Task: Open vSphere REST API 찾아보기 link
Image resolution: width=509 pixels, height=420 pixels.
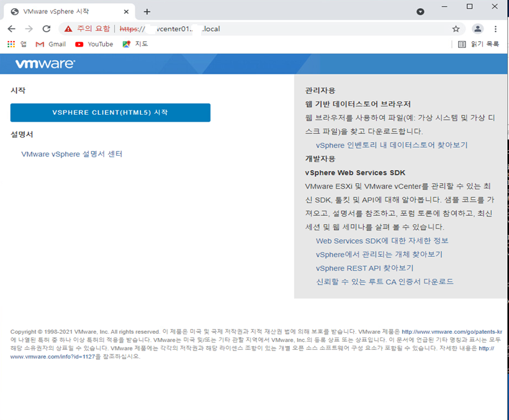Action: [364, 268]
